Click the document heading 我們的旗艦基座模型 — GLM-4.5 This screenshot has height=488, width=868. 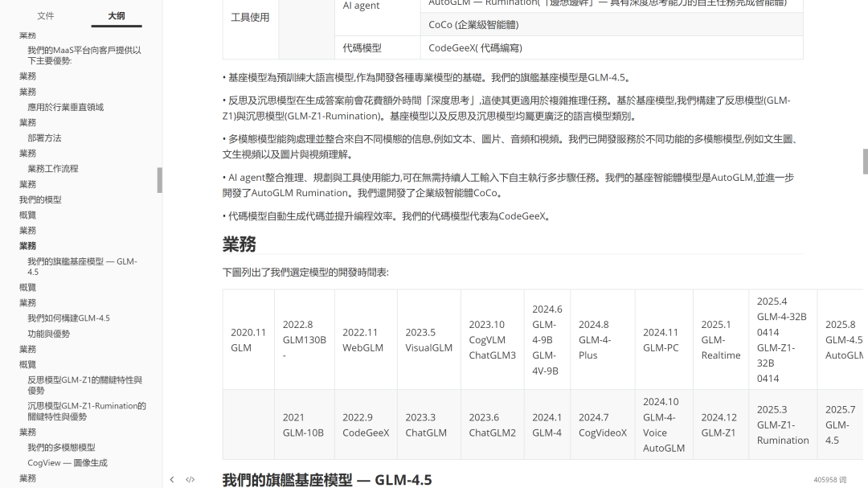[x=326, y=480]
